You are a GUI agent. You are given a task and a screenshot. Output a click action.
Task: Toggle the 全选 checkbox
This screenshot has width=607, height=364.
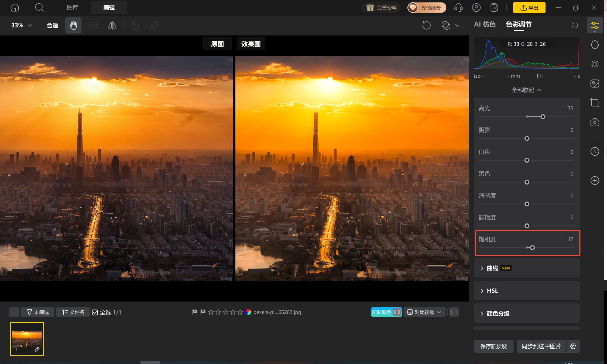pyautogui.click(x=95, y=312)
